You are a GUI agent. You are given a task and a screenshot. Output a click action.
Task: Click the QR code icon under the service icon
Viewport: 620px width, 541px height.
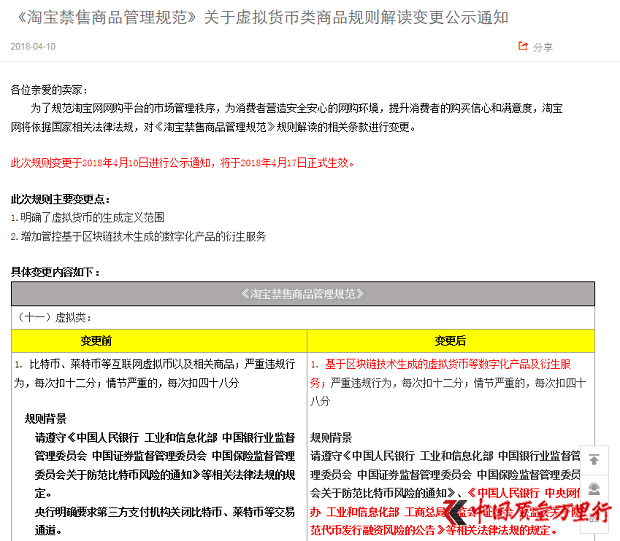(594, 517)
